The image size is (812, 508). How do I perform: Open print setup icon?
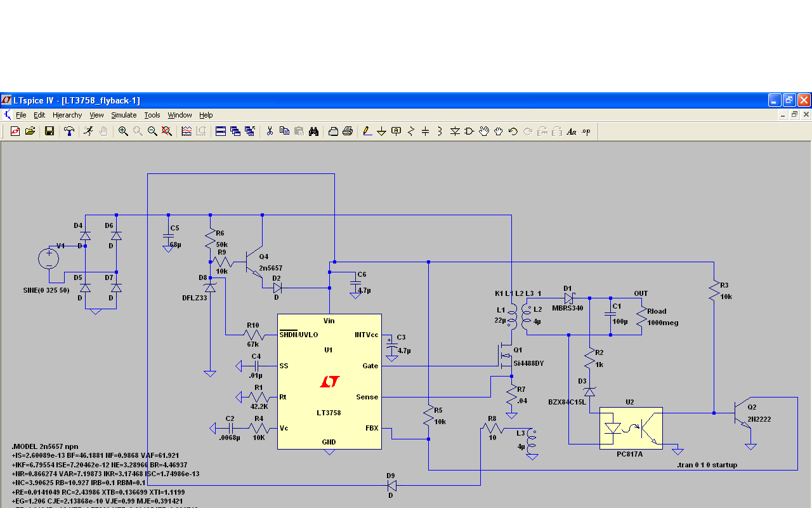pos(333,131)
